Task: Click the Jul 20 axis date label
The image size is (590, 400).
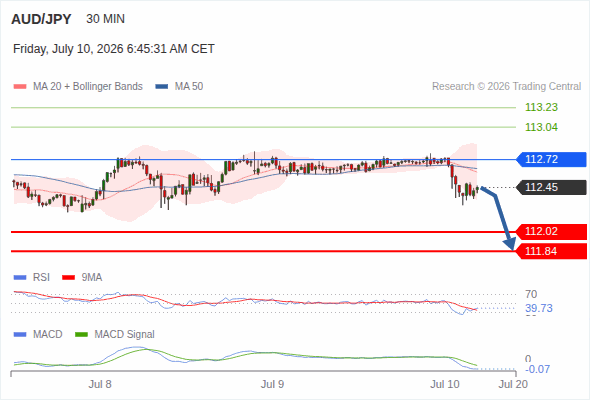Action: [513, 384]
